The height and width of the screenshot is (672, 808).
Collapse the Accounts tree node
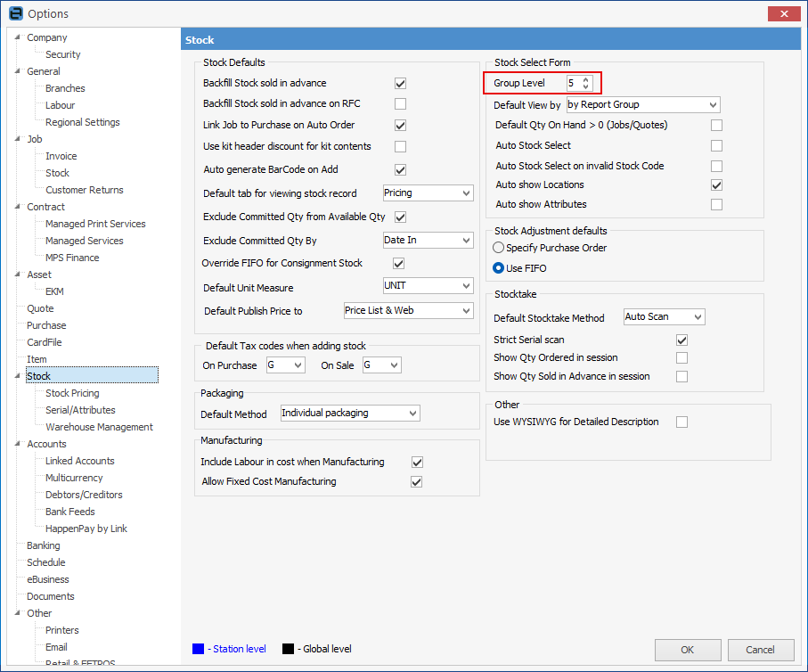18,444
